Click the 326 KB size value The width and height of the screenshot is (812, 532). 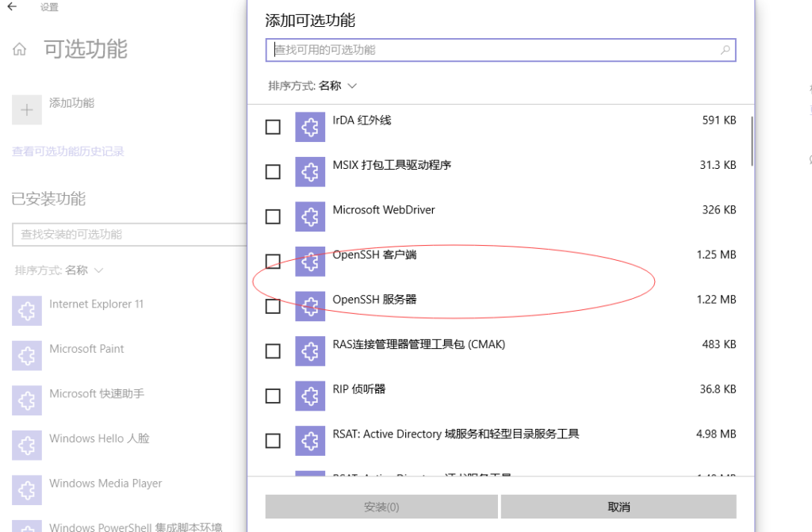click(718, 210)
